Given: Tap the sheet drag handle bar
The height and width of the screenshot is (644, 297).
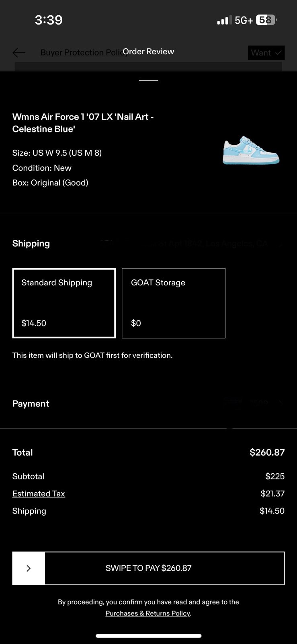Looking at the screenshot, I should click(x=149, y=80).
